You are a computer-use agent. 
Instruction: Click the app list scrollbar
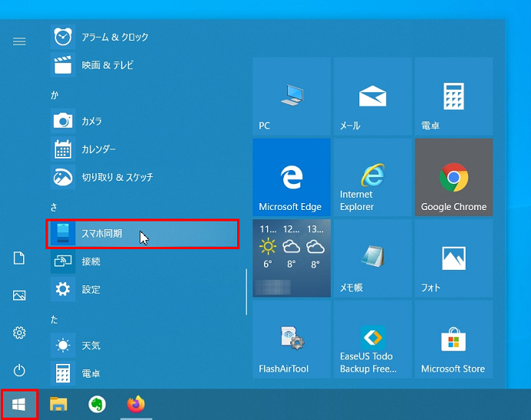pyautogui.click(x=246, y=292)
